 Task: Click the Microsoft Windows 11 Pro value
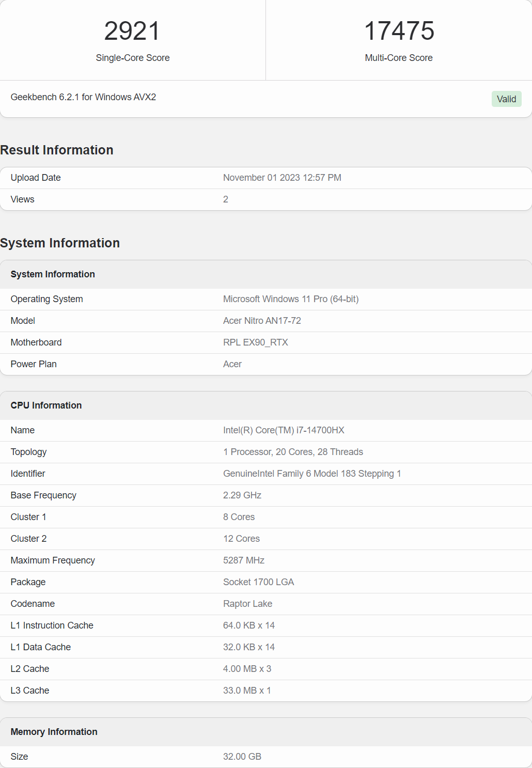291,299
